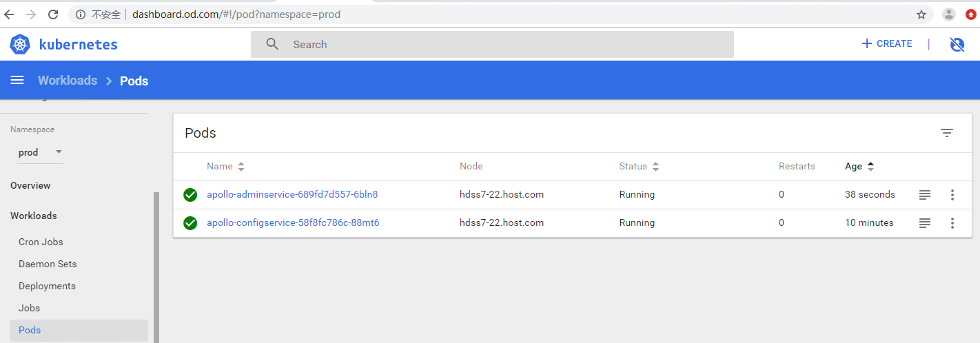Open the hamburger navigation menu

click(x=17, y=81)
